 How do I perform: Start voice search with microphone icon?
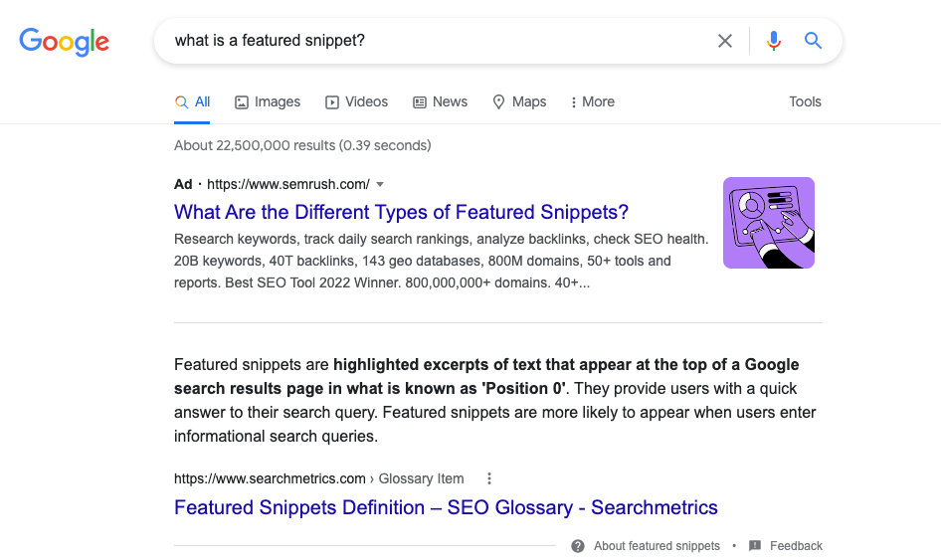click(x=774, y=41)
